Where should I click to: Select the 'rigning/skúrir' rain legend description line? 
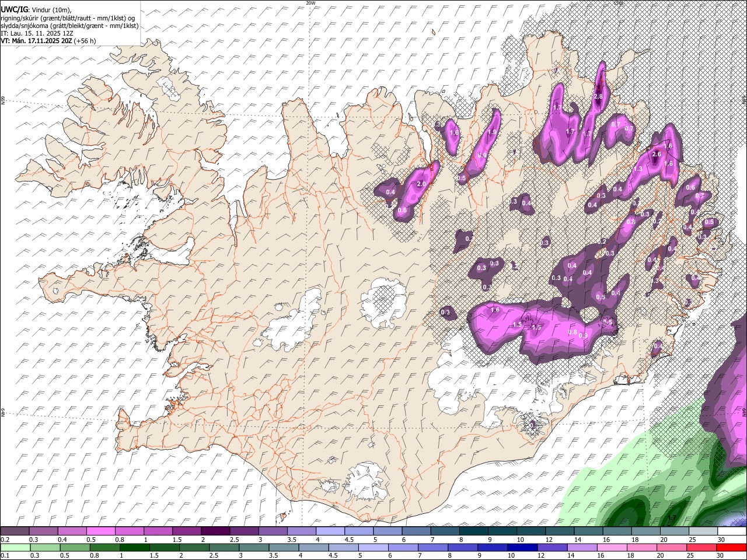click(x=67, y=18)
